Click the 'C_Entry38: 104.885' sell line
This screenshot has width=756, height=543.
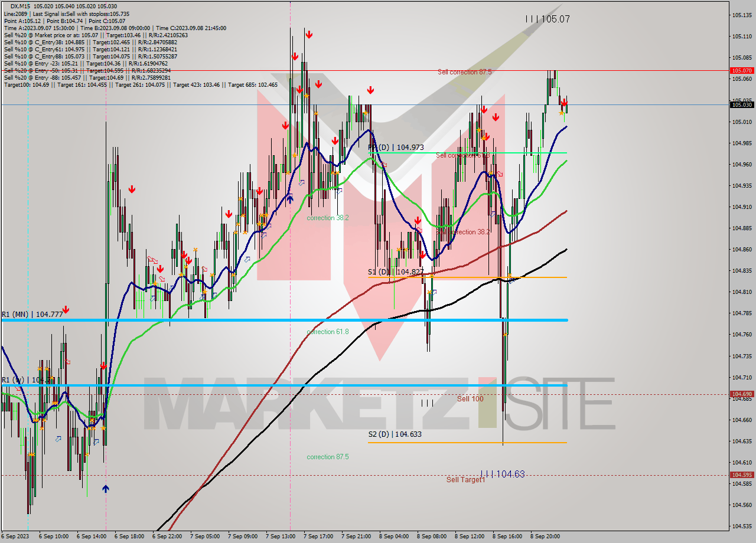click(90, 42)
